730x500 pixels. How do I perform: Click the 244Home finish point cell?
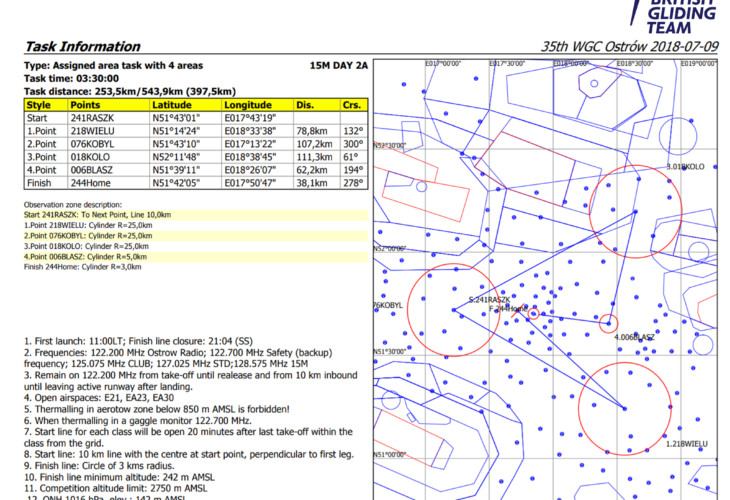[91, 182]
